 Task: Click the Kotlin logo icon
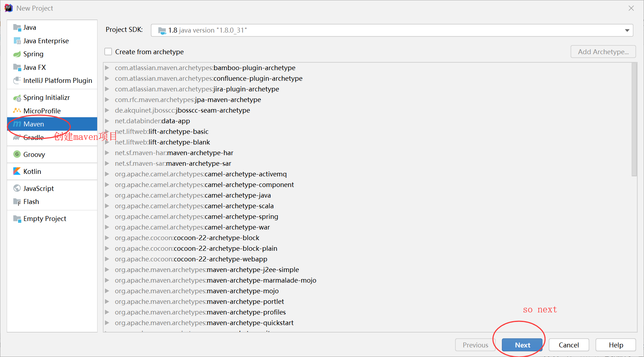tap(17, 171)
